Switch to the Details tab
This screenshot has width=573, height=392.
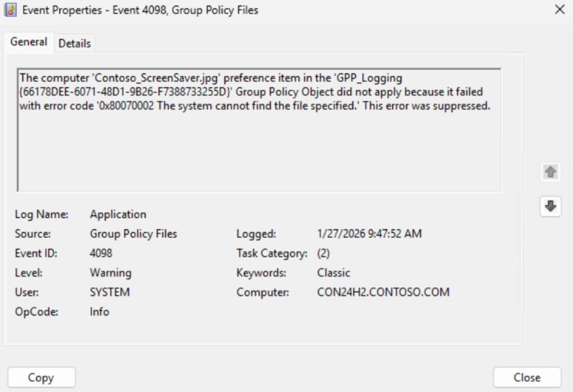(74, 44)
